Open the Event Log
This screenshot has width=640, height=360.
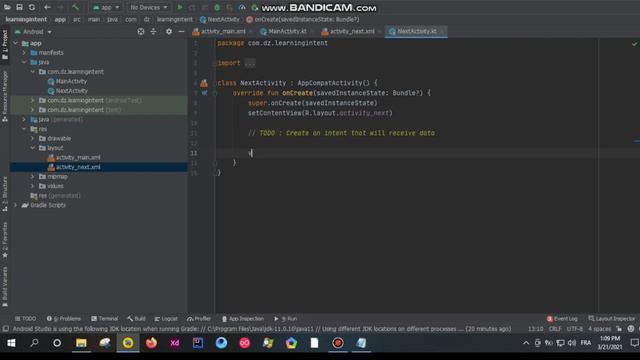(562, 318)
